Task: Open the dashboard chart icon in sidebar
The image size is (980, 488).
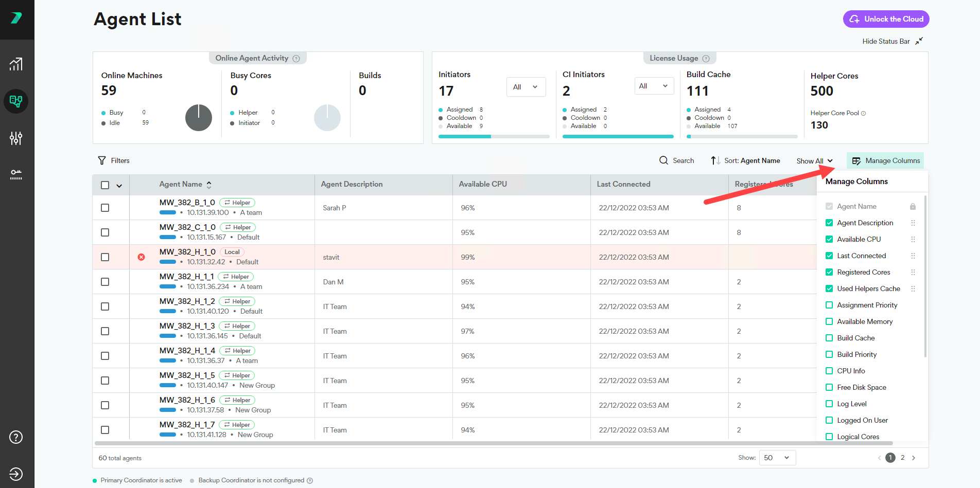Action: [16, 64]
